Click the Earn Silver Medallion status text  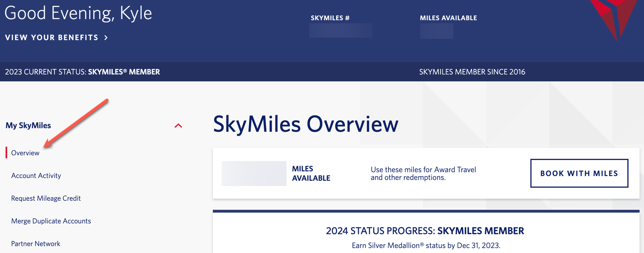tap(426, 245)
